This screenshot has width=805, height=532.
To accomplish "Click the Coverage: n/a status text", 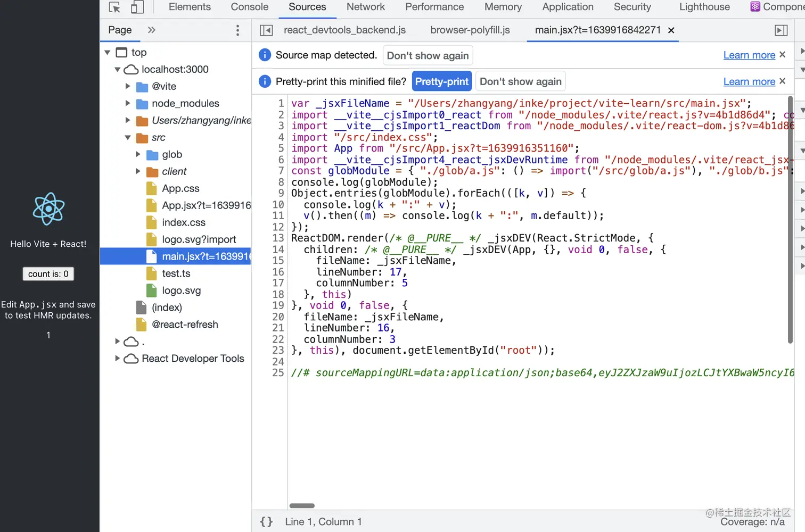I will click(752, 522).
